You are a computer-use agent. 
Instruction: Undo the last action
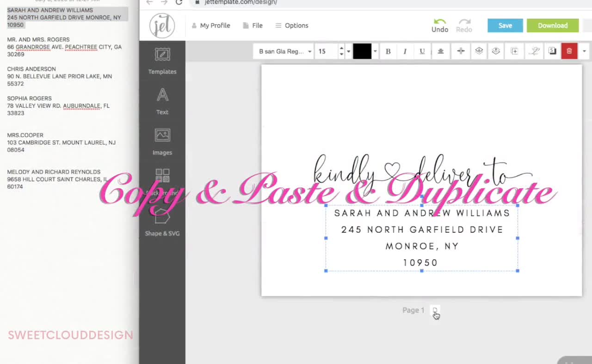(x=440, y=25)
